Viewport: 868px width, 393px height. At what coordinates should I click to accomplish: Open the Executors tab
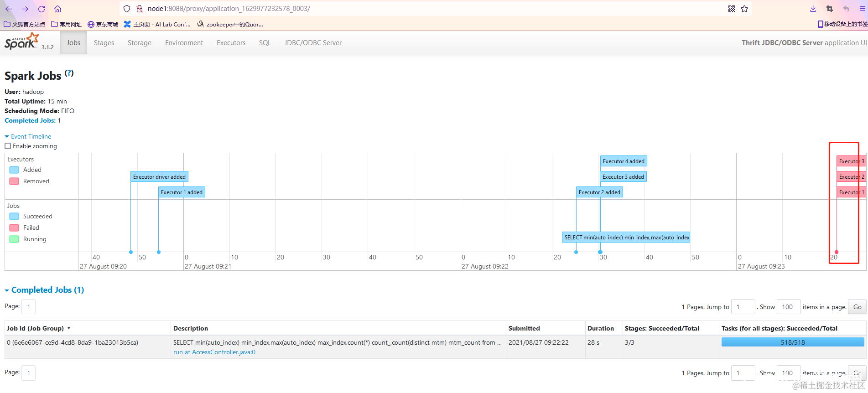pyautogui.click(x=231, y=43)
